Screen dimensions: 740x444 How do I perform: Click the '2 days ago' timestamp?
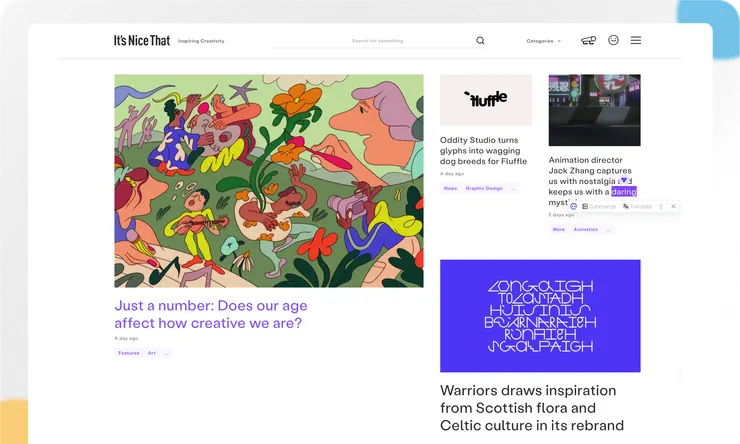(x=561, y=215)
